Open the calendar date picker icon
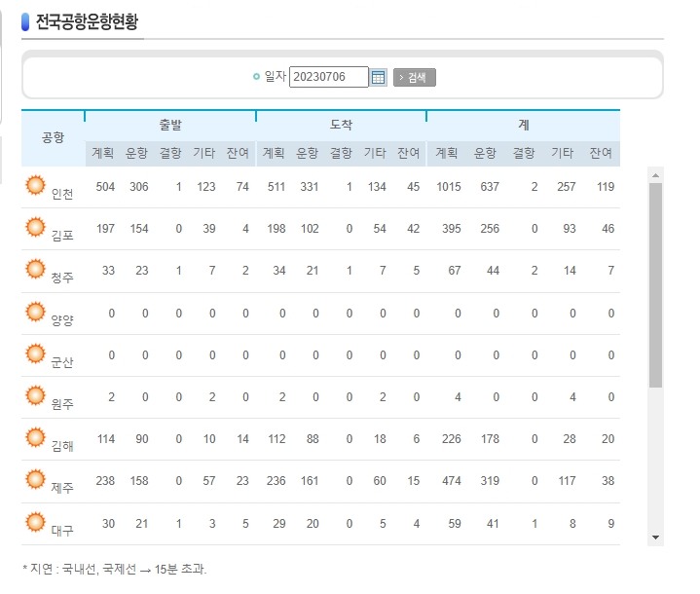The height and width of the screenshot is (594, 700). 378,77
